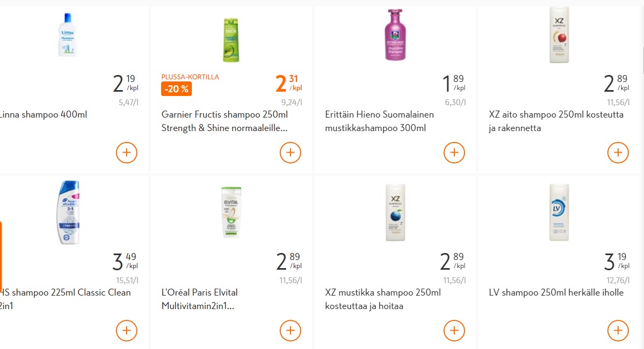Add Erittäin Hieno mustikkashampoo to cart
This screenshot has width=644, height=349.
point(454,153)
